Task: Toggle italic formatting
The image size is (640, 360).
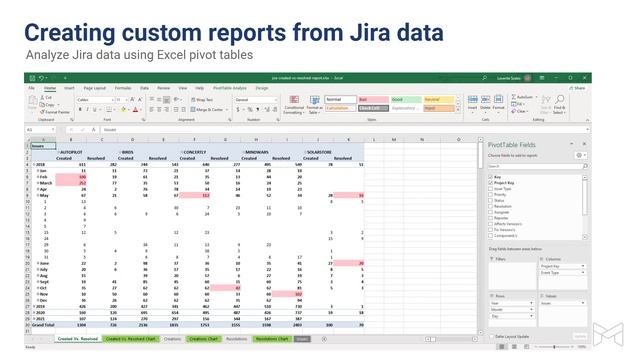Action: pos(87,109)
